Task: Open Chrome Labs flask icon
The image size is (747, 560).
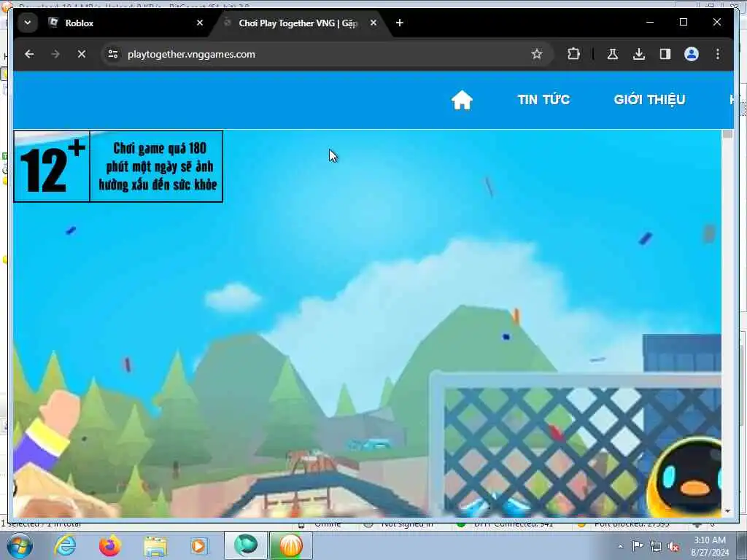Action: [613, 54]
